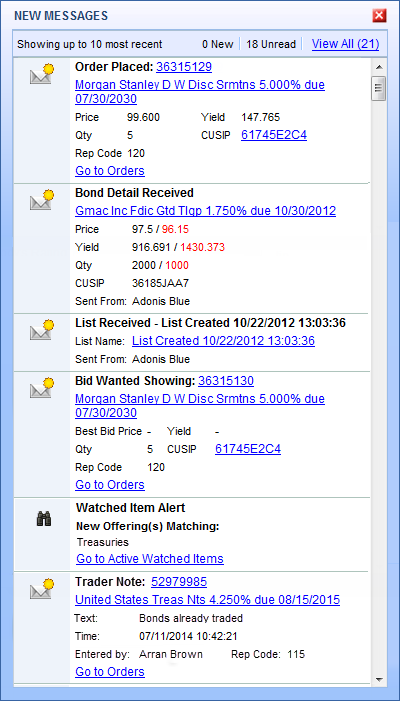The height and width of the screenshot is (701, 400).
Task: Open Morgan Stanley bond link under Order Placed
Action: 200,92
